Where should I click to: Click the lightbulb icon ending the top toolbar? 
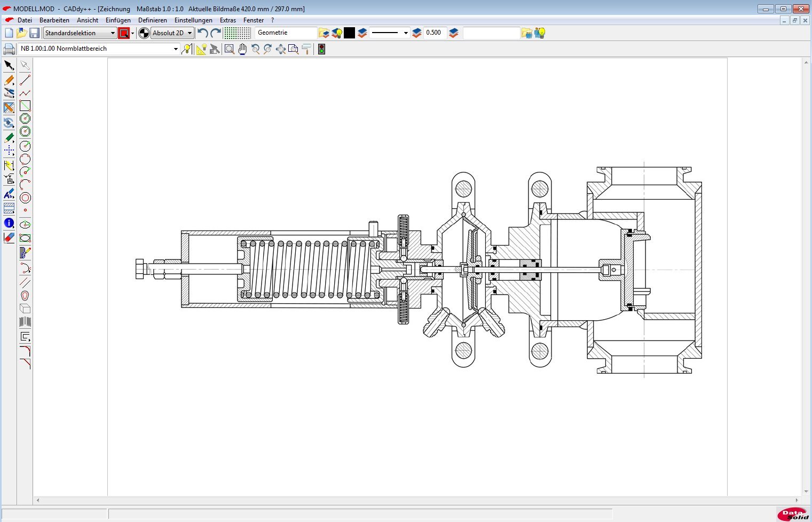(540, 33)
